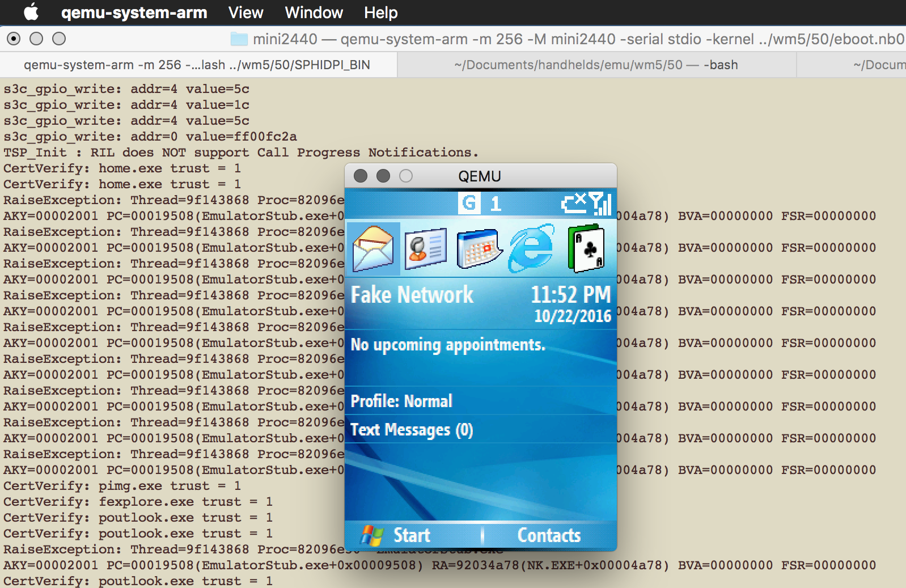Select the 11:52 PM clock text

pos(571,294)
